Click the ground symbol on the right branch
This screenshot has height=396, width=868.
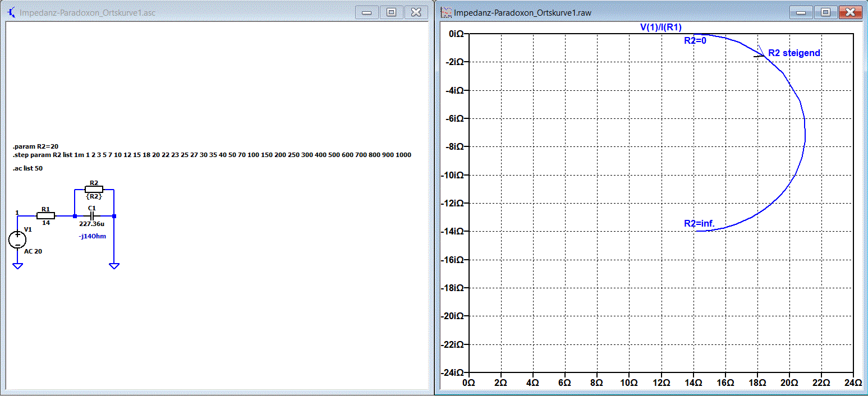coord(114,266)
